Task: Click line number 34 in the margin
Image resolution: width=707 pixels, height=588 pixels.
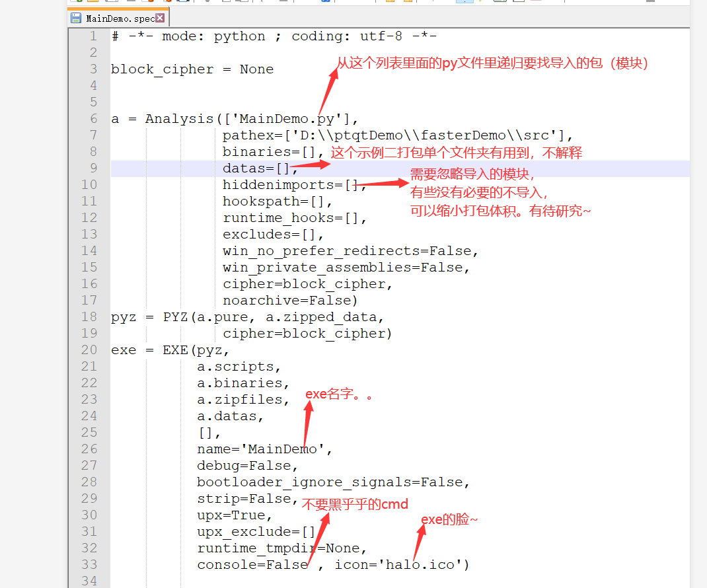Action: click(x=89, y=581)
